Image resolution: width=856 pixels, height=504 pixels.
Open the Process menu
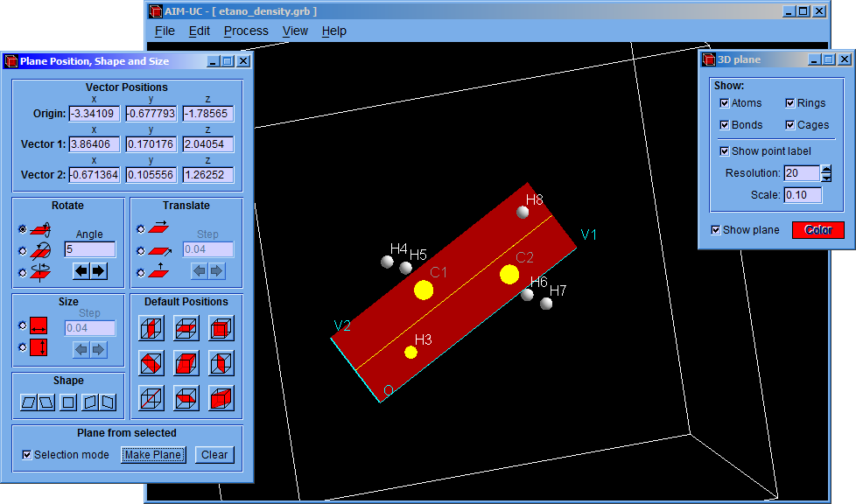(246, 31)
